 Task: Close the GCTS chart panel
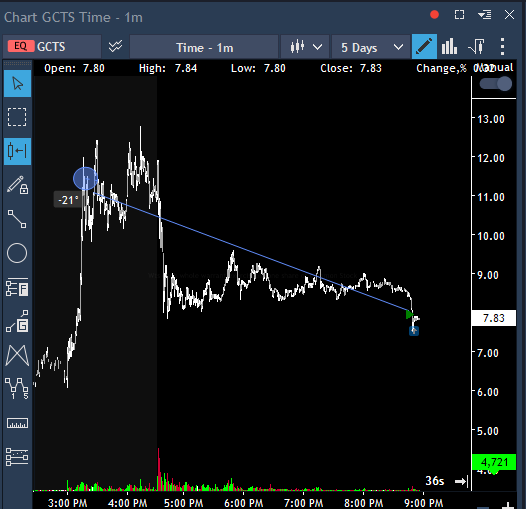coord(509,15)
